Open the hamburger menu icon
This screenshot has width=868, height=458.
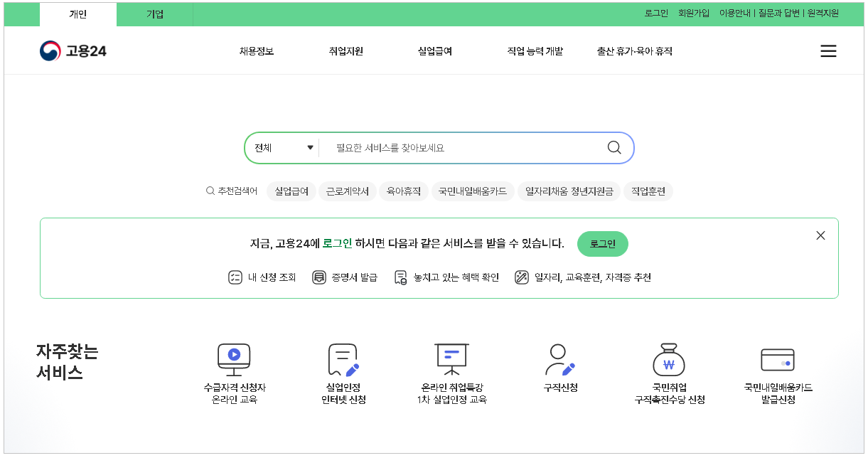[828, 50]
